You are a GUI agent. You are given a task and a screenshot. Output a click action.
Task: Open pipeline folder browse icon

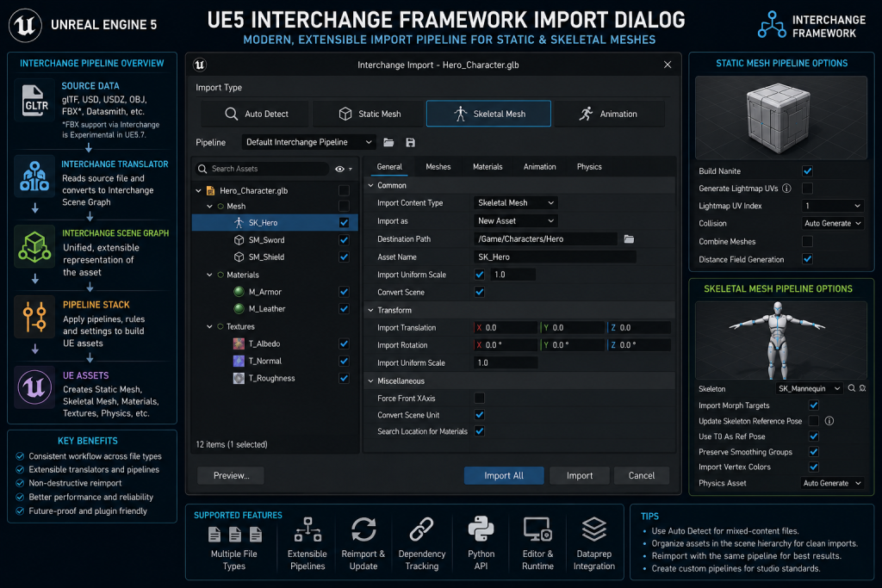click(x=388, y=142)
